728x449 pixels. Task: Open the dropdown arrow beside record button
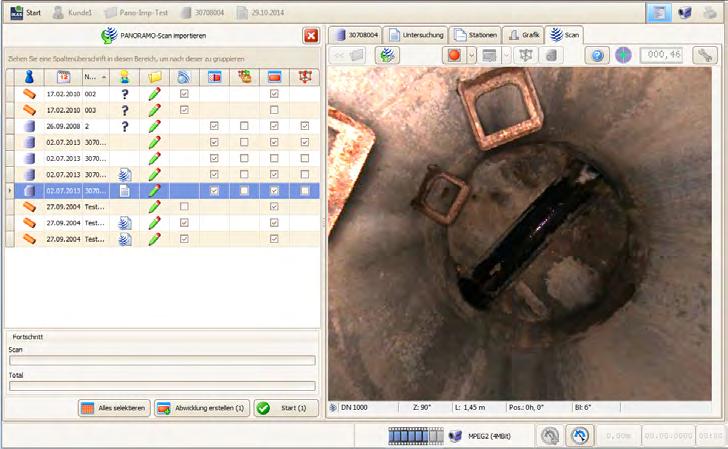coord(471,55)
